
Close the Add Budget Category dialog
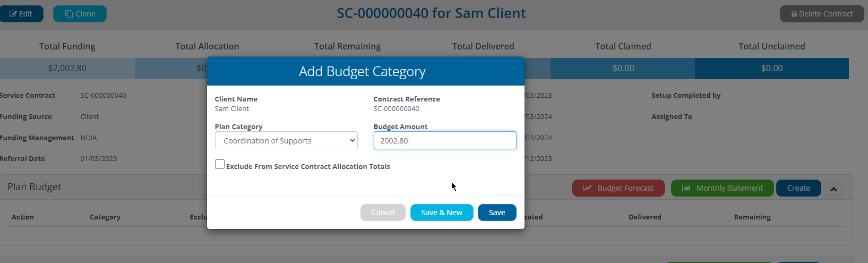[513, 67]
